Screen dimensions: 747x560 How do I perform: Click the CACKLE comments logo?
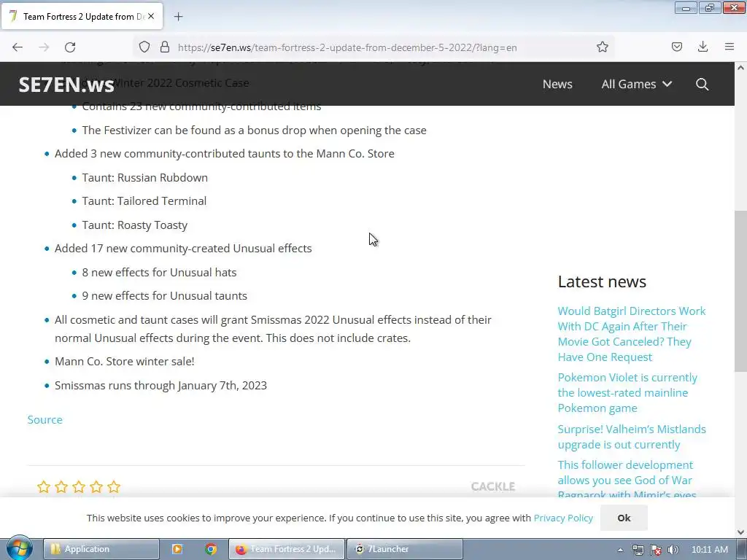click(x=493, y=486)
